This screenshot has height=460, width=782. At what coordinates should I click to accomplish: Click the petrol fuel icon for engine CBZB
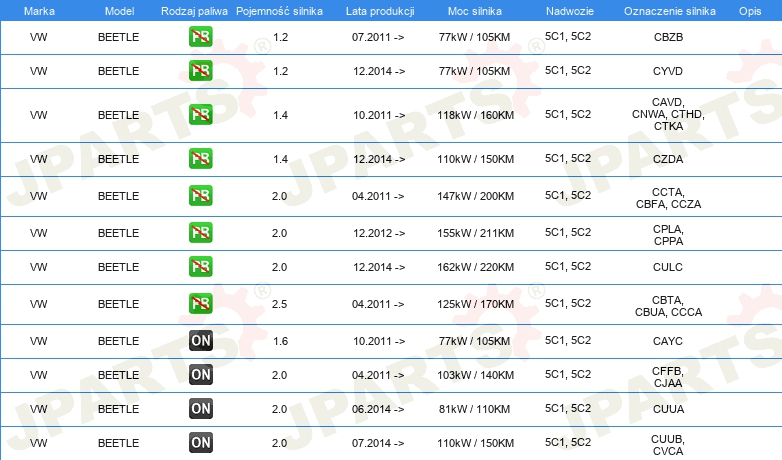tap(200, 36)
